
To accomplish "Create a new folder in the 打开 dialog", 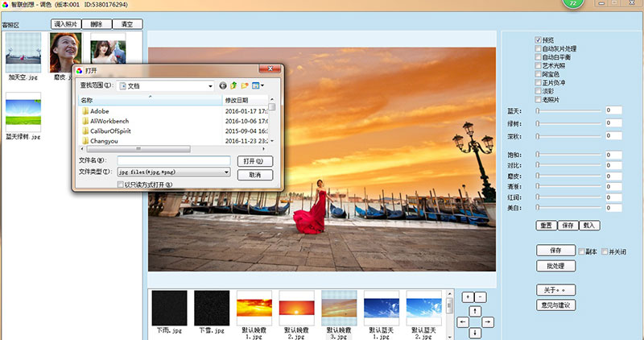I will coord(245,85).
